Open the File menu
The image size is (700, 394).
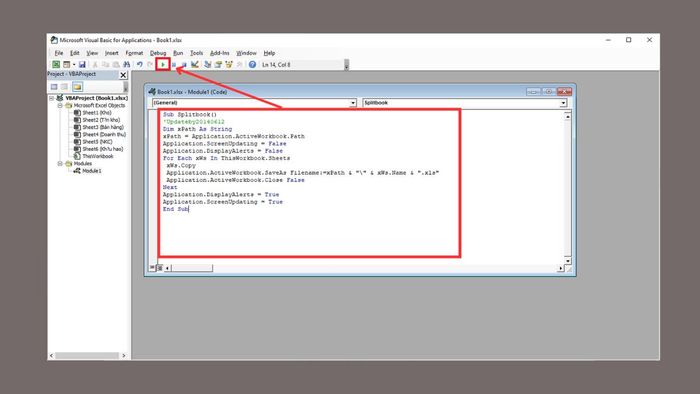(x=59, y=53)
